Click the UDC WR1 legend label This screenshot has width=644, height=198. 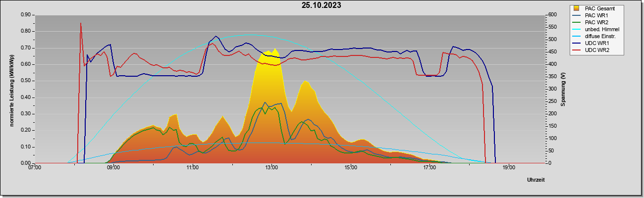[x=597, y=44]
